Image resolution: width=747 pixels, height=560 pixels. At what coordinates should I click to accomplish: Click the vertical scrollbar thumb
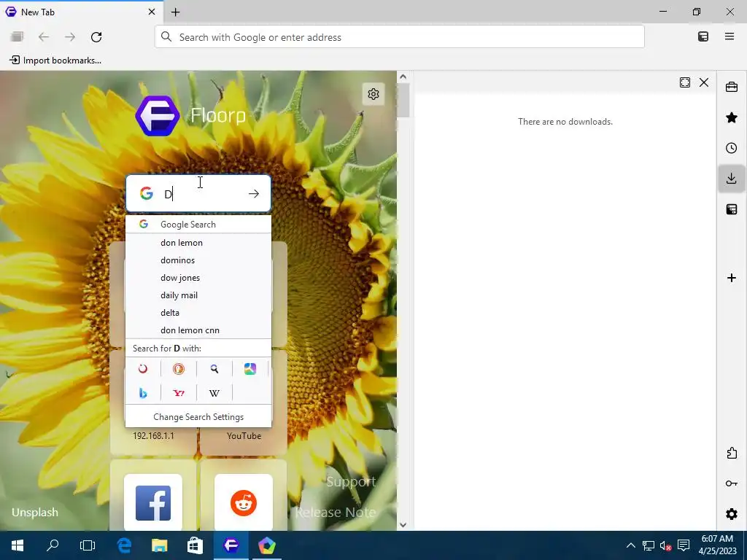403,100
